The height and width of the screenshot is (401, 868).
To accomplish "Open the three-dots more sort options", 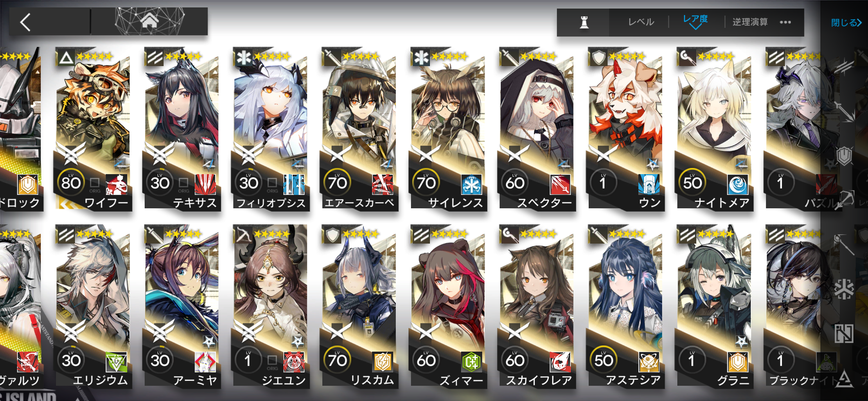I will click(785, 22).
